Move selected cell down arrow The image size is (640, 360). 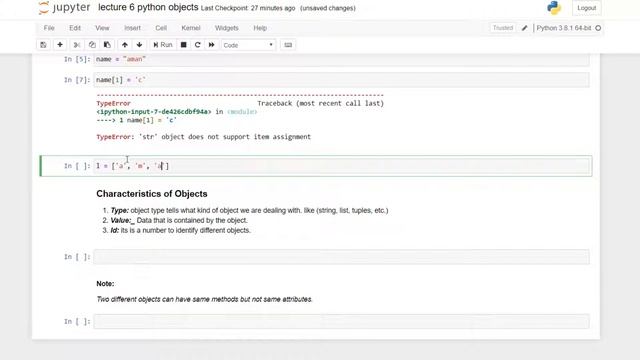[x=139, y=45]
